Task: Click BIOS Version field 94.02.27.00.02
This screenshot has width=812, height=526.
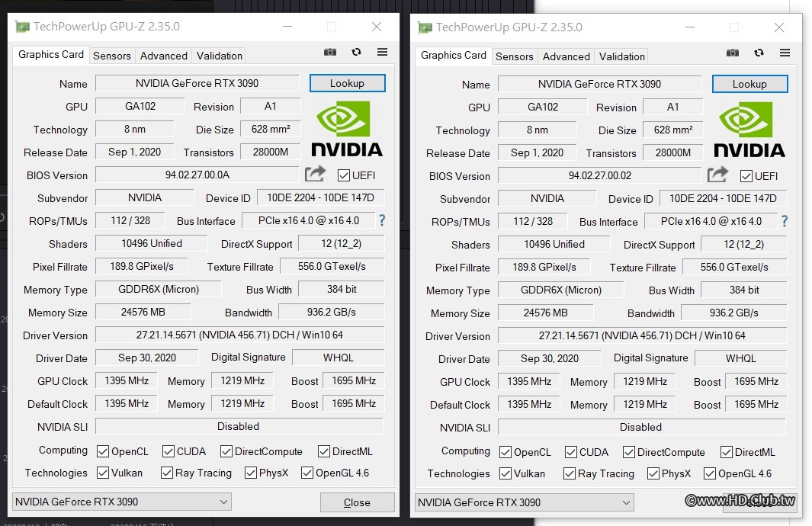Action: click(600, 175)
